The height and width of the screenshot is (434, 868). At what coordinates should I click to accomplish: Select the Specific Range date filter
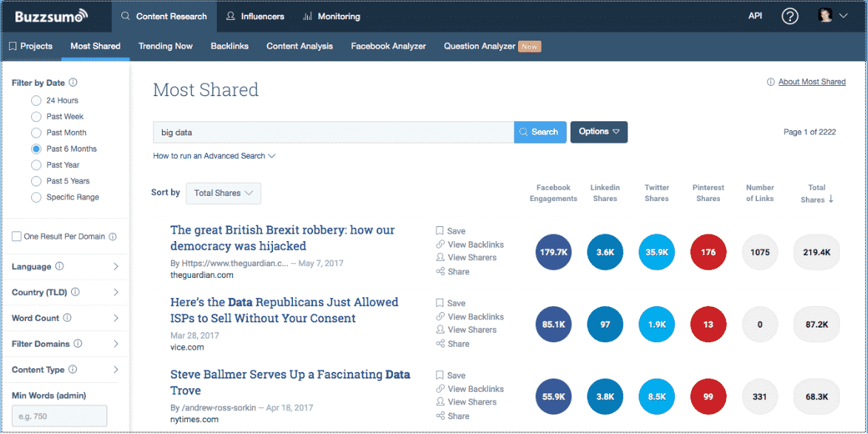(x=36, y=197)
